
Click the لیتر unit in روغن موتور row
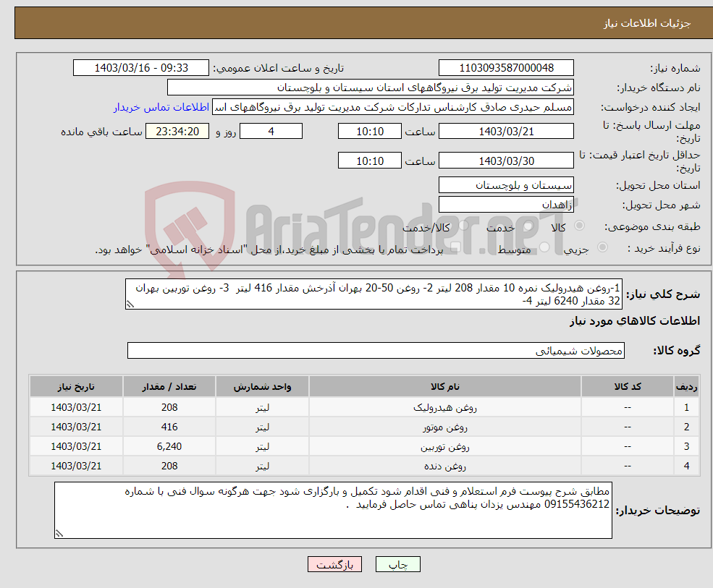[262, 427]
